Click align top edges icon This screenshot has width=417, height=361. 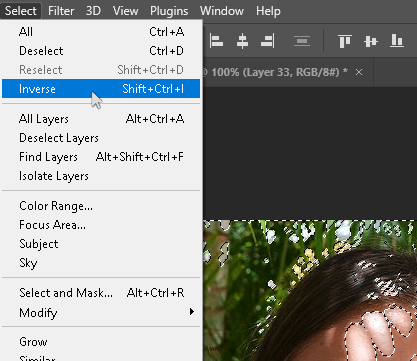pyautogui.click(x=345, y=41)
